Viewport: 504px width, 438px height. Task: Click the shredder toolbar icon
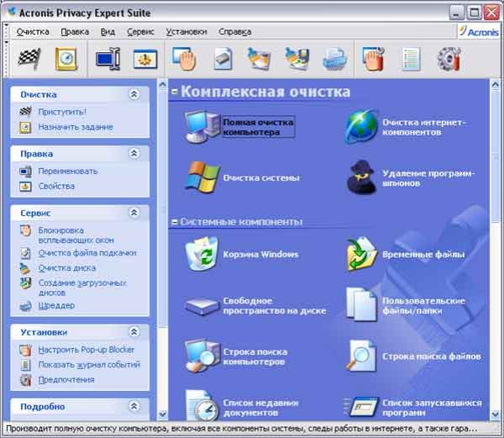[x=334, y=59]
